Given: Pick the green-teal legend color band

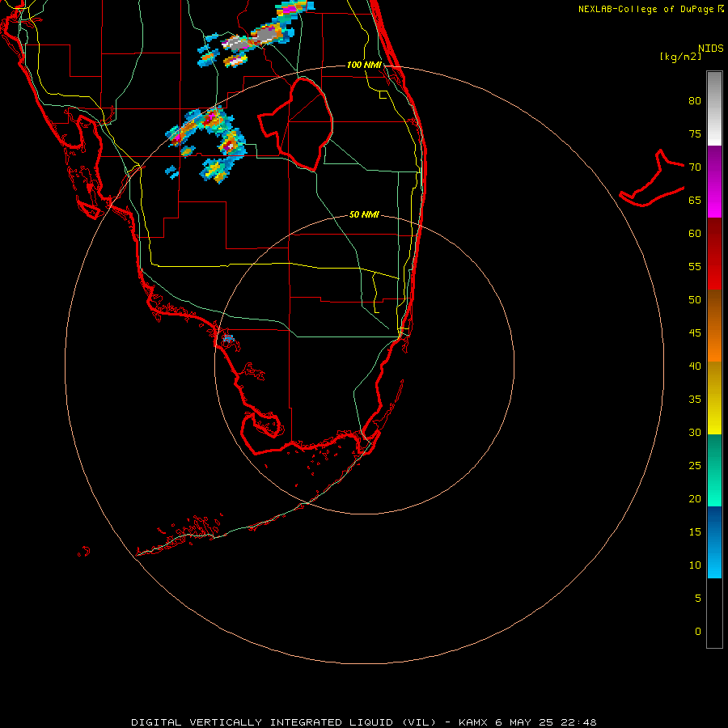Looking at the screenshot, I should tap(714, 470).
